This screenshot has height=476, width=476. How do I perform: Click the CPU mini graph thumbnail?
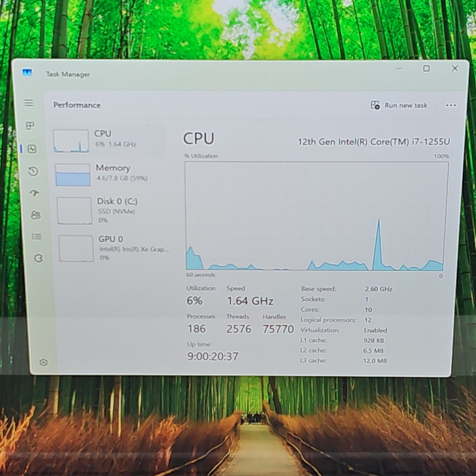[x=71, y=141]
